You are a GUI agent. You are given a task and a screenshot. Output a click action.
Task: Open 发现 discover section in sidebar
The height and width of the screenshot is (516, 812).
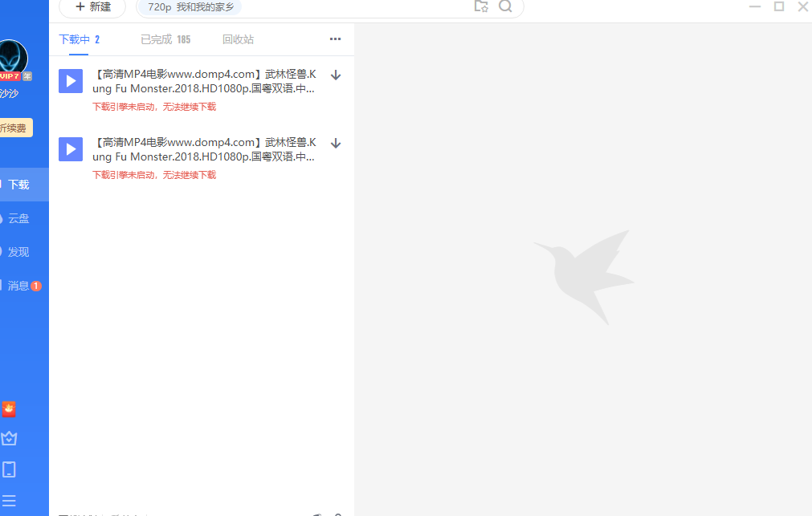(x=18, y=252)
